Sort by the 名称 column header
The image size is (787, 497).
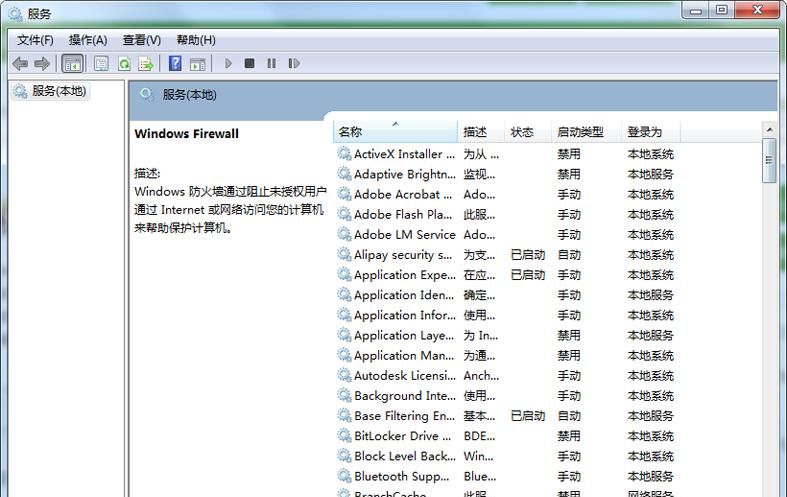395,132
